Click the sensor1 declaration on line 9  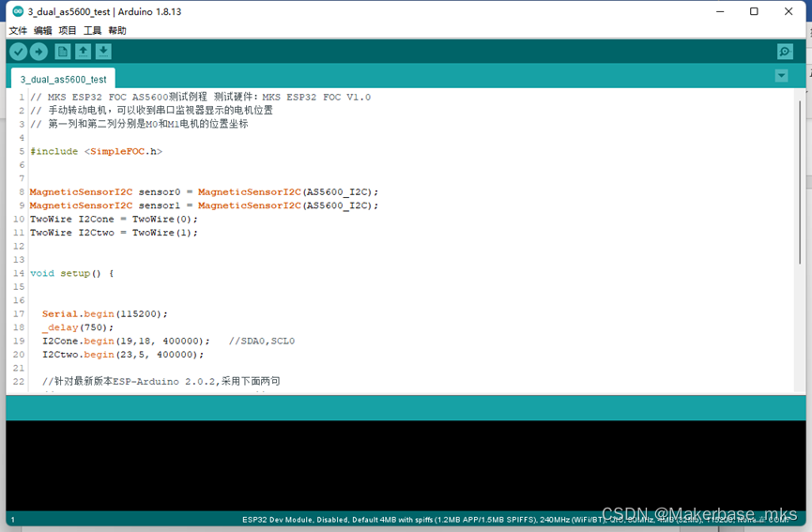(204, 205)
